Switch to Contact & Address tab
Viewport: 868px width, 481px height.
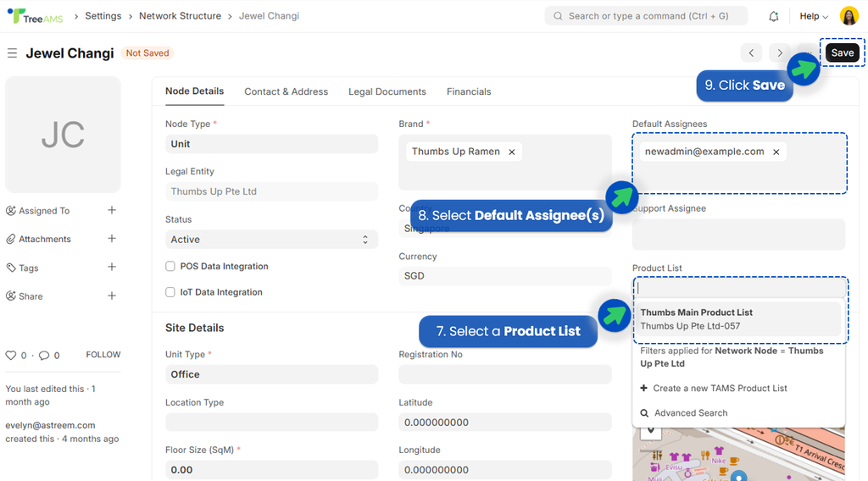[287, 91]
